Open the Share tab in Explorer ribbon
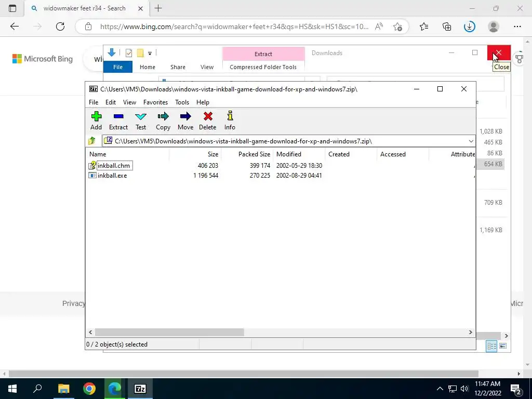The height and width of the screenshot is (399, 532). pos(178,67)
